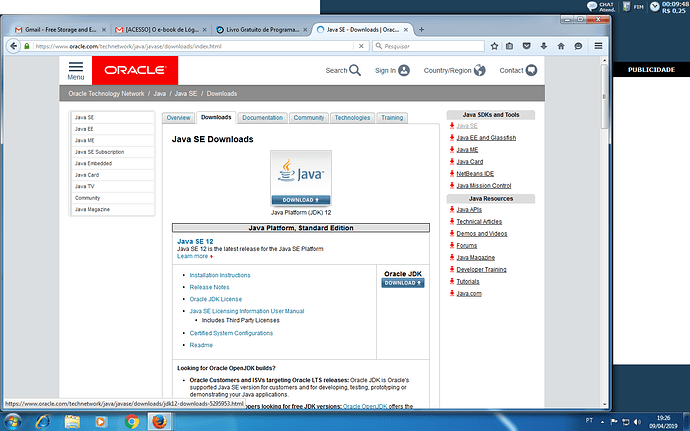690x431 pixels.
Task: Click the page vertical scrollbar thumb
Action: coord(604,96)
